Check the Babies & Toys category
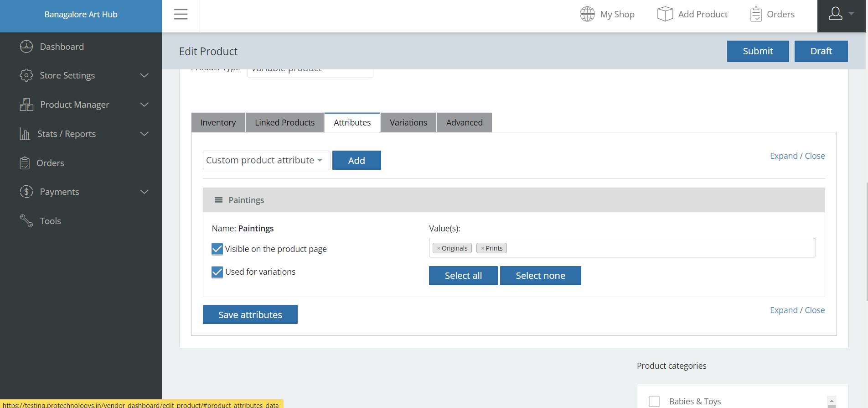This screenshot has height=408, width=868. coord(654,401)
